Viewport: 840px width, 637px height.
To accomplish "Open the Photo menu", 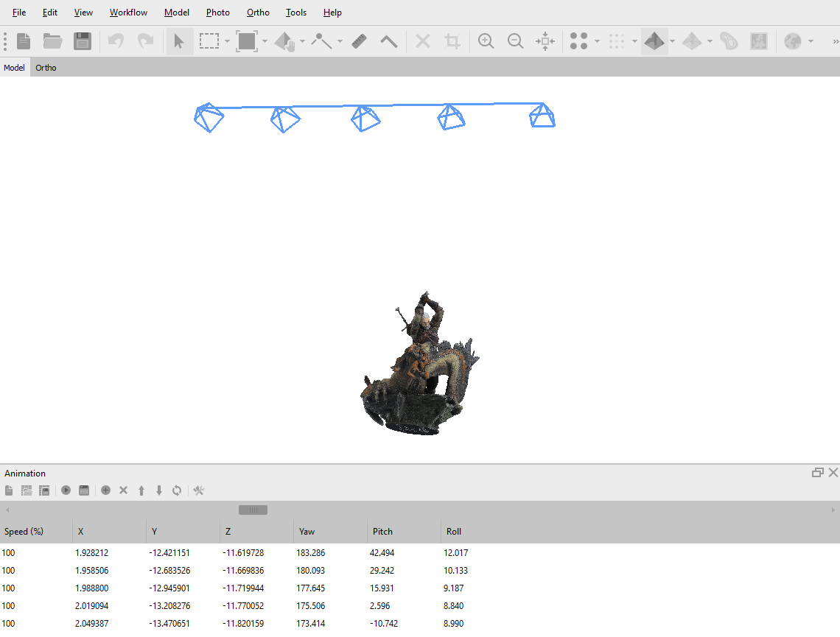I will pos(218,13).
